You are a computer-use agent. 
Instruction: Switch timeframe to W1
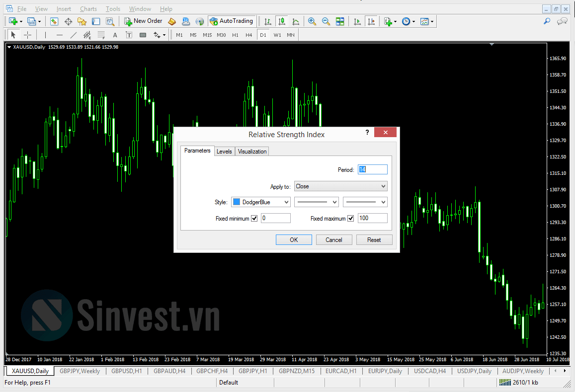click(277, 35)
